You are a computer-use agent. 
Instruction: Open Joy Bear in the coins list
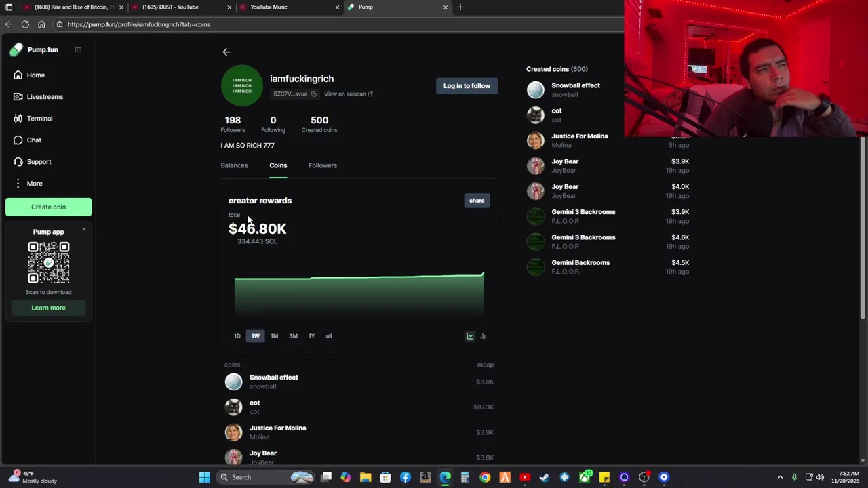359,457
